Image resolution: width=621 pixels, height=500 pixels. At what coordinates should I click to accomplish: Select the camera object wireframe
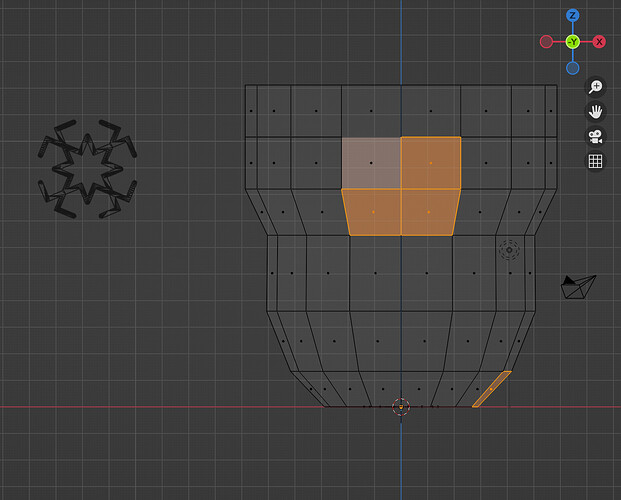579,287
